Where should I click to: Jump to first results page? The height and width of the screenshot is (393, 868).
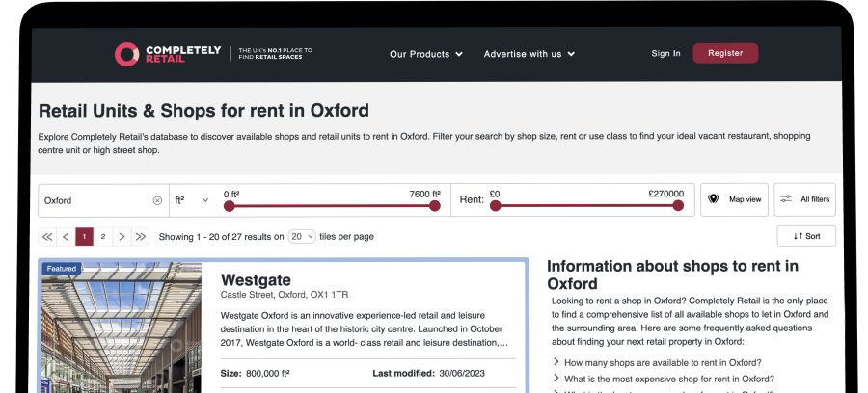(x=47, y=237)
